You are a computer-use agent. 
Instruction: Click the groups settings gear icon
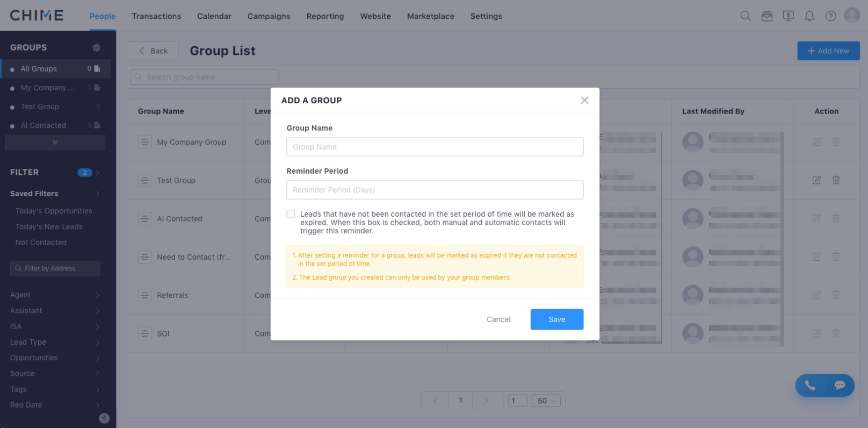pyautogui.click(x=97, y=47)
